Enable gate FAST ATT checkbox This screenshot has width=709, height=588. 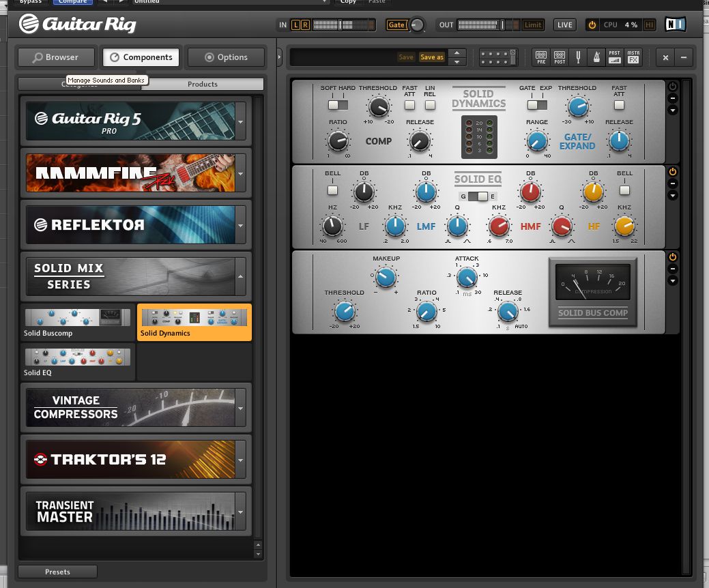click(x=619, y=105)
